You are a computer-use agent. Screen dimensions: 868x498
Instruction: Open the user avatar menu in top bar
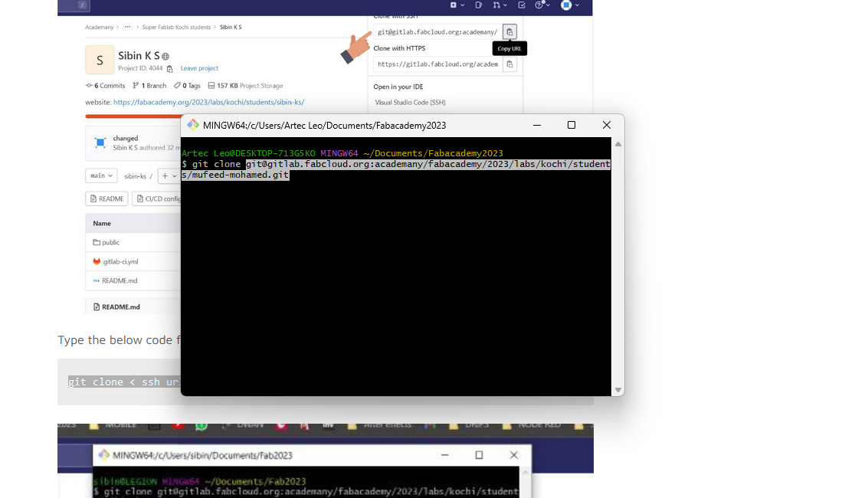pos(570,5)
